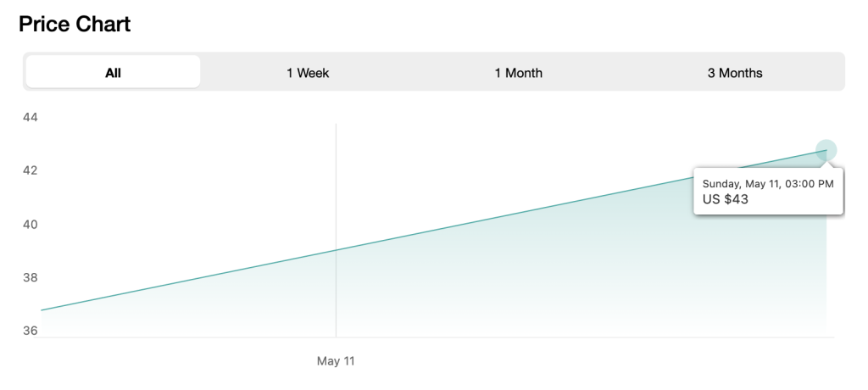Click the chart's horizontal baseline axis
Image resolution: width=868 pixels, height=390 pixels.
[x=437, y=337]
